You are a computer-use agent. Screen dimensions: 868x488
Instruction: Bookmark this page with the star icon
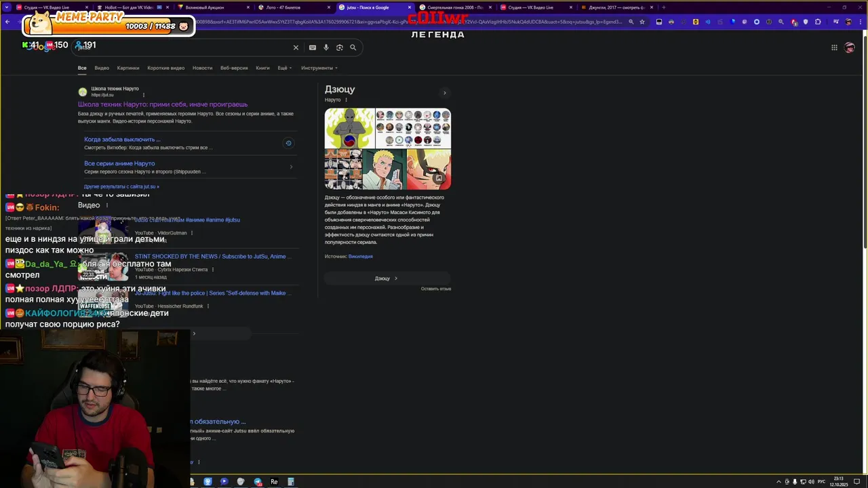tap(642, 22)
